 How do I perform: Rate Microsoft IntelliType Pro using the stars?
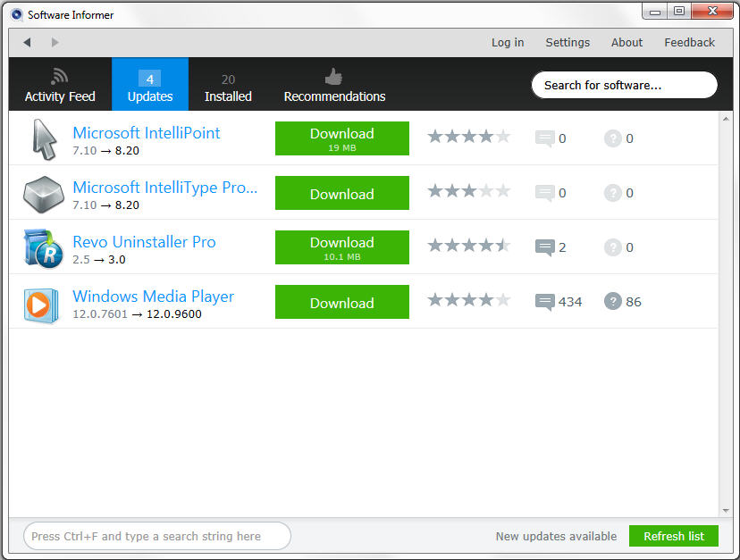point(468,191)
